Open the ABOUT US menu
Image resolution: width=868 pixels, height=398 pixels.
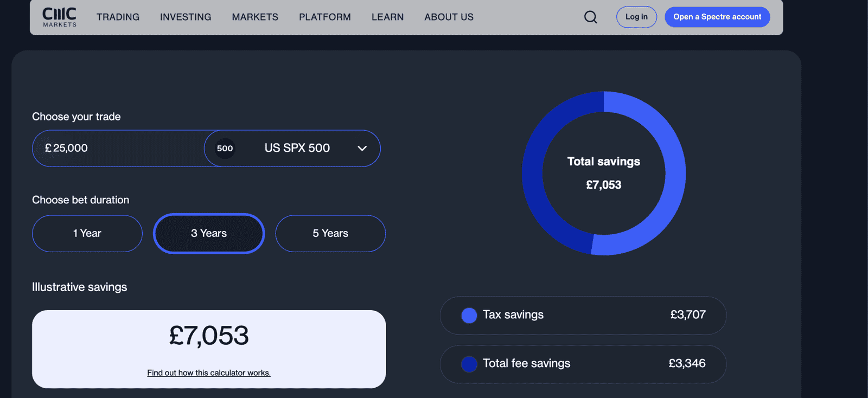coord(449,17)
